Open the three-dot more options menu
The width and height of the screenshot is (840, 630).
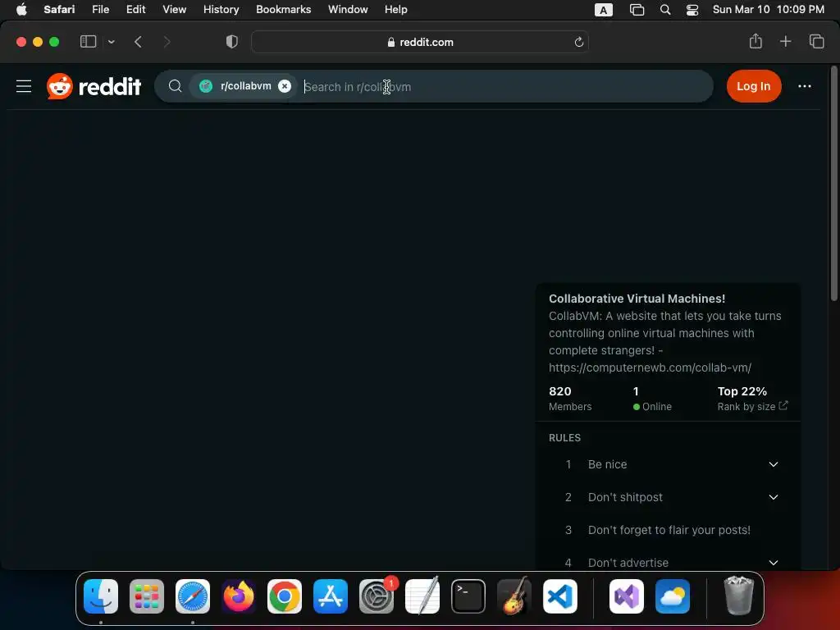click(804, 86)
